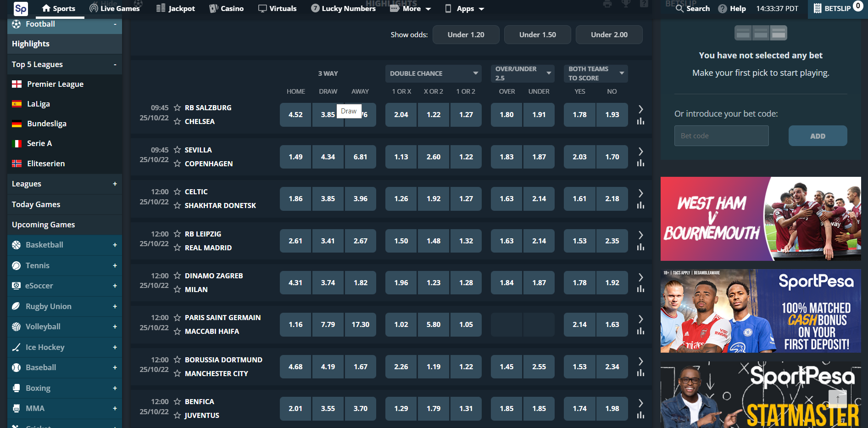Click the arrow for more Celtic markets
The height and width of the screenshot is (428, 868).
point(640,193)
